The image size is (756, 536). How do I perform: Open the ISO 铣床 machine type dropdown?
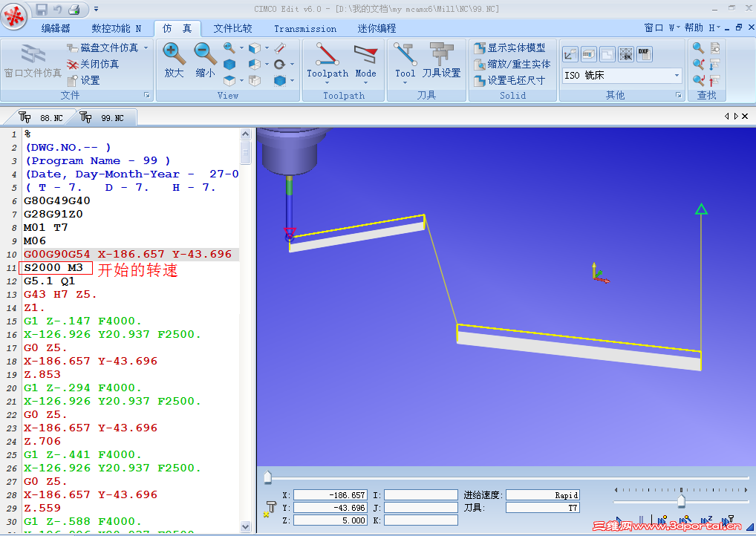pyautogui.click(x=677, y=76)
